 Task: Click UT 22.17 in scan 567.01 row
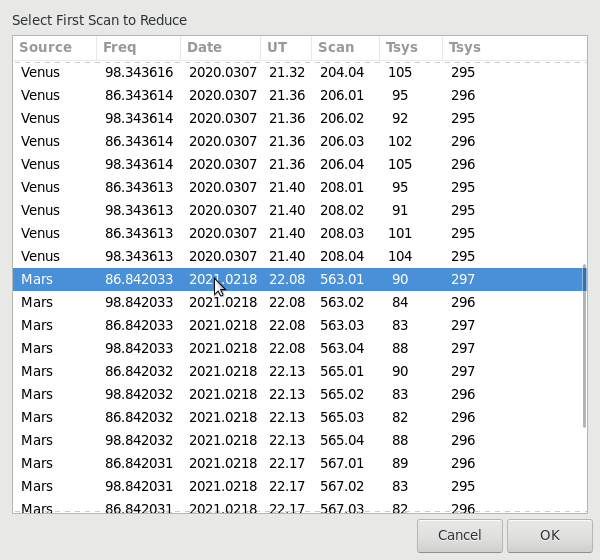point(287,463)
